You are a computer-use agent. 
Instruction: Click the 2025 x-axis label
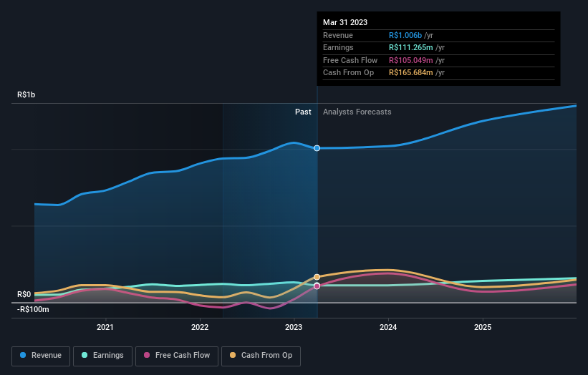pos(483,328)
